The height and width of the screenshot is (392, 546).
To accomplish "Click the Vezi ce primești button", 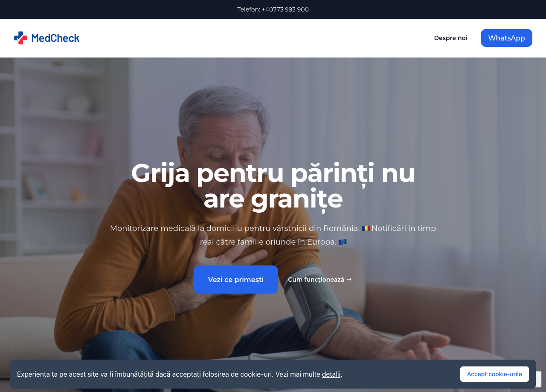I will (x=236, y=280).
